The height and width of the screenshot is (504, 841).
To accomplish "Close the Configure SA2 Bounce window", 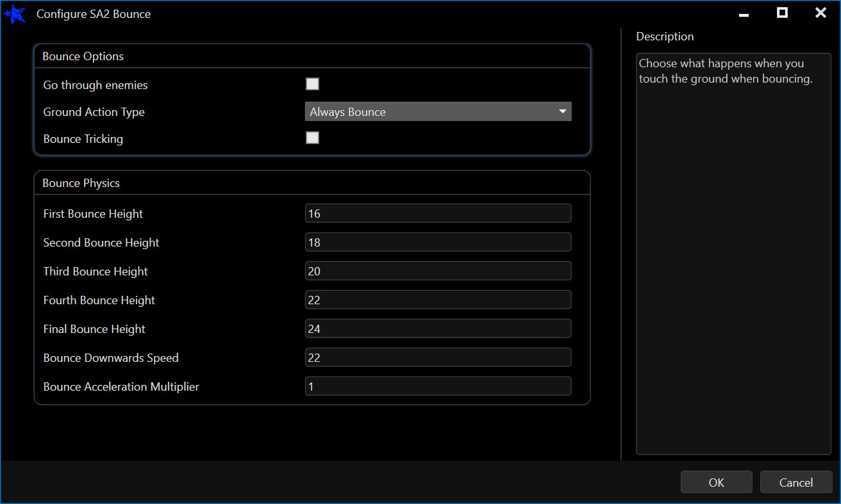I will point(820,13).
